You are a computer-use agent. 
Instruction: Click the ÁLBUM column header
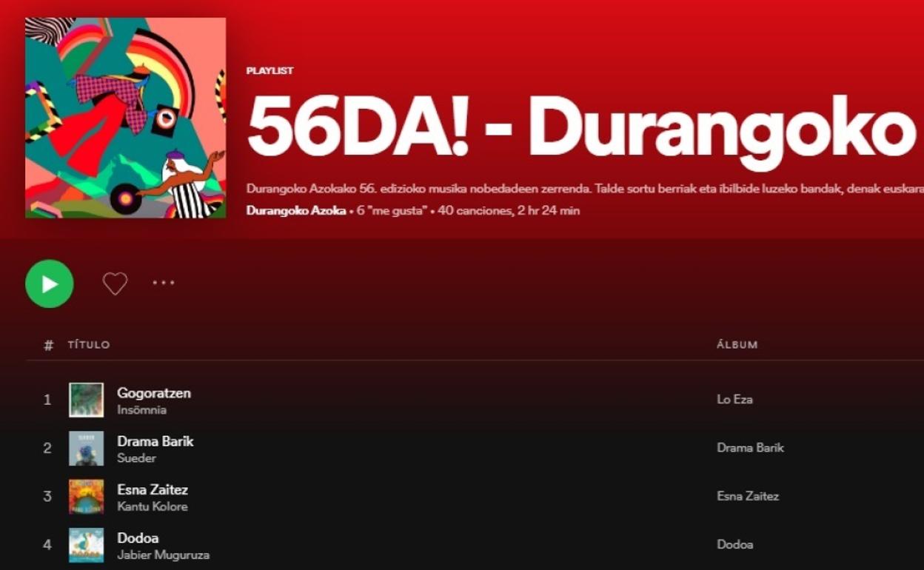pyautogui.click(x=737, y=345)
